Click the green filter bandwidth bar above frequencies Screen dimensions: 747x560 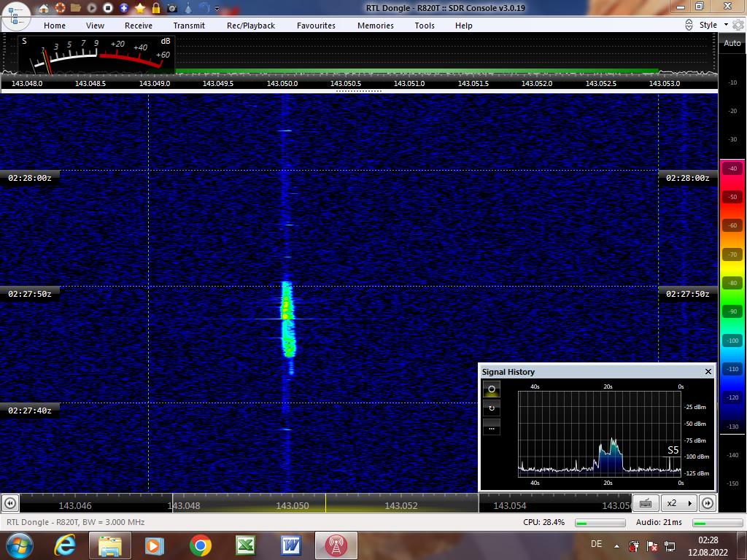(x=417, y=71)
